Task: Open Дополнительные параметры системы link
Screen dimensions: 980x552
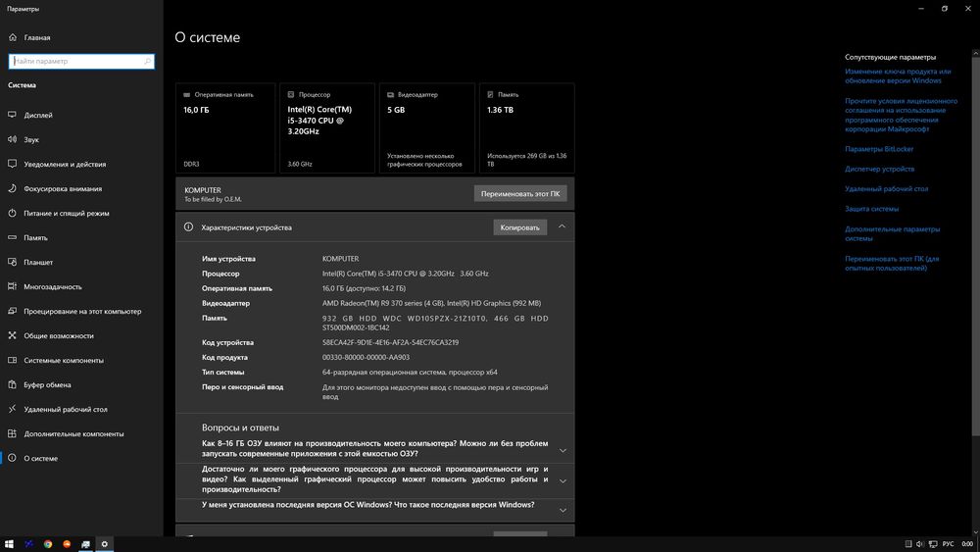Action: [x=892, y=233]
